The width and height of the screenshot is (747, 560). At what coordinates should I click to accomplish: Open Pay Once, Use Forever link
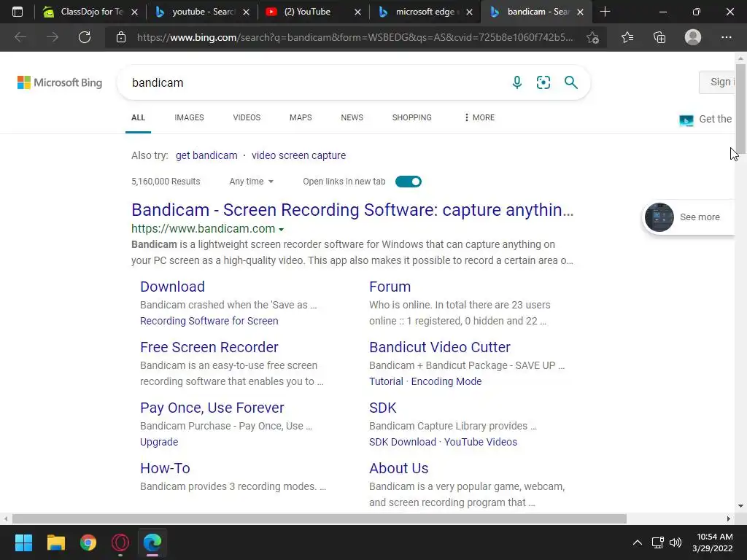pos(212,408)
